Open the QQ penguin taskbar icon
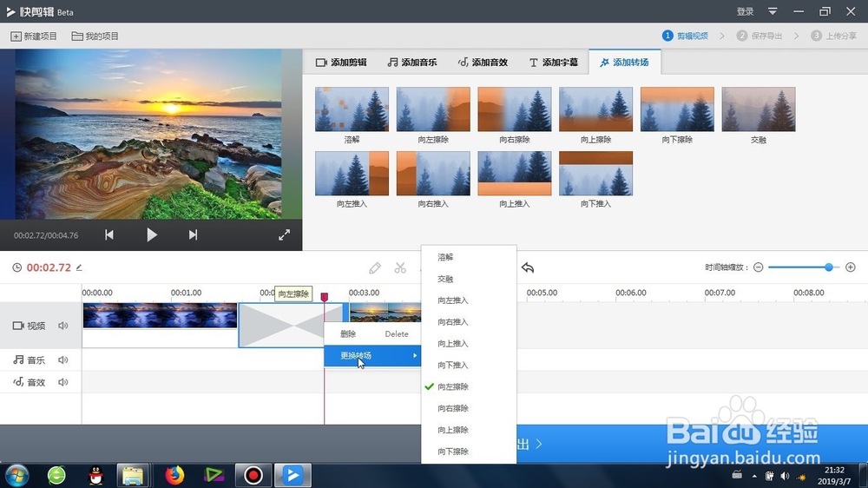Image resolution: width=868 pixels, height=488 pixels. [96, 475]
